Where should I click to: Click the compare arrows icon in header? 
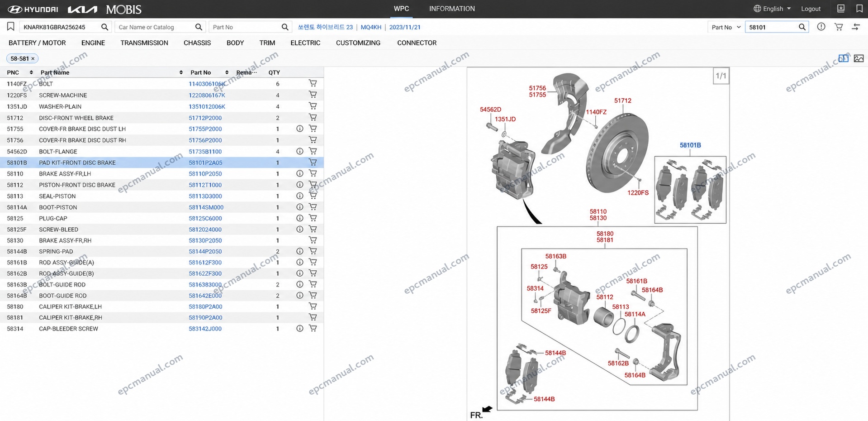click(856, 27)
